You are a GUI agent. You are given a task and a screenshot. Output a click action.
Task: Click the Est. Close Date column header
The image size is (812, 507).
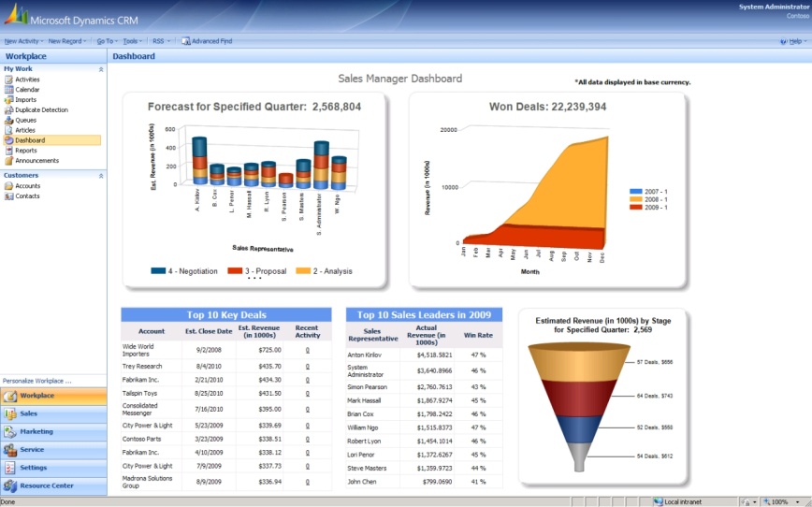pos(209,331)
